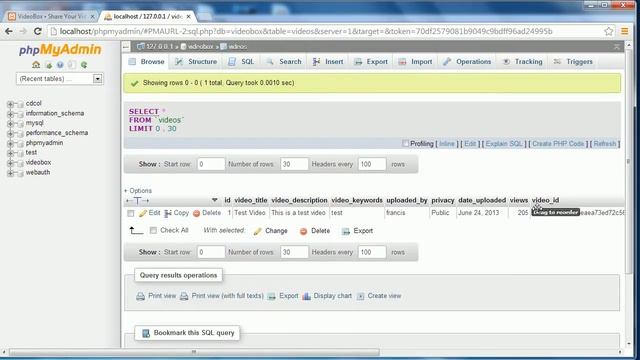Click the pencil Edit icon in row 1
Image resolution: width=640 pixels, height=360 pixels.
coord(142,213)
